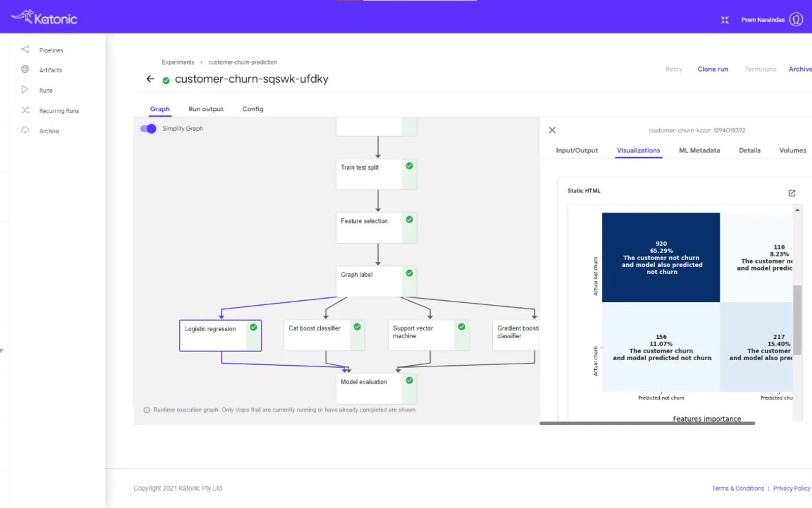This screenshot has height=508, width=812.
Task: Click Train test split success checkmark
Action: [410, 166]
